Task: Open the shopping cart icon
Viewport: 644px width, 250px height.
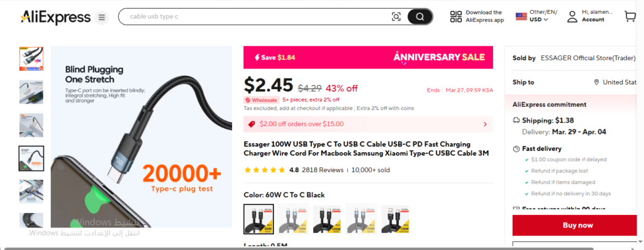Action: [x=630, y=16]
